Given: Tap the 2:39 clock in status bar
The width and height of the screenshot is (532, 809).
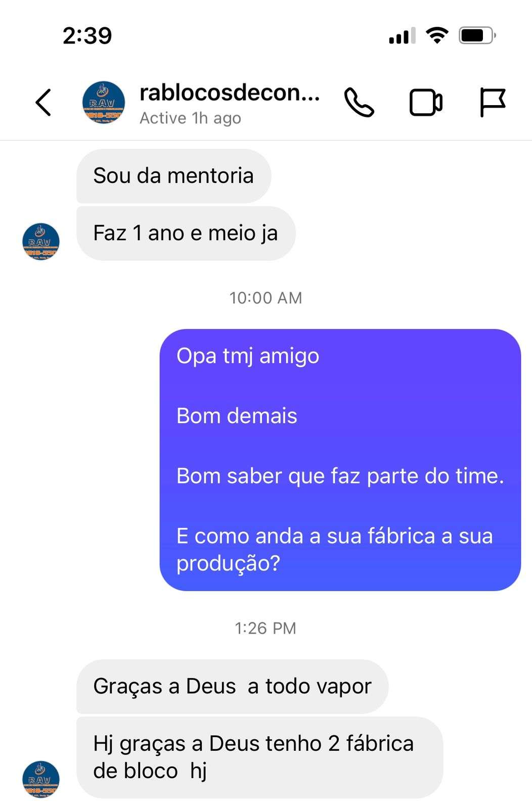Looking at the screenshot, I should (87, 35).
